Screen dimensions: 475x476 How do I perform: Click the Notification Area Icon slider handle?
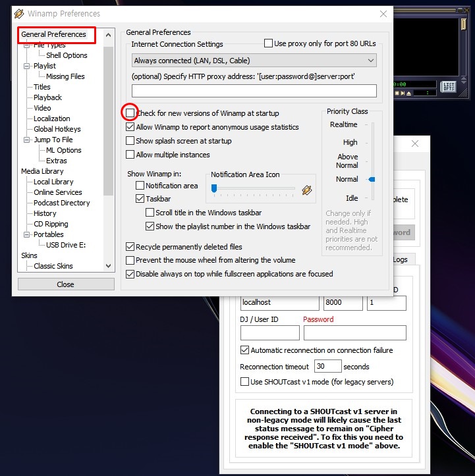coord(214,188)
